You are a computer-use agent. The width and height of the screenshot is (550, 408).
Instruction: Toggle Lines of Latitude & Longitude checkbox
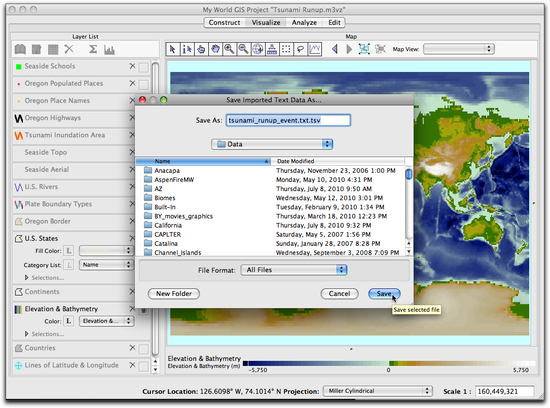[x=143, y=366]
